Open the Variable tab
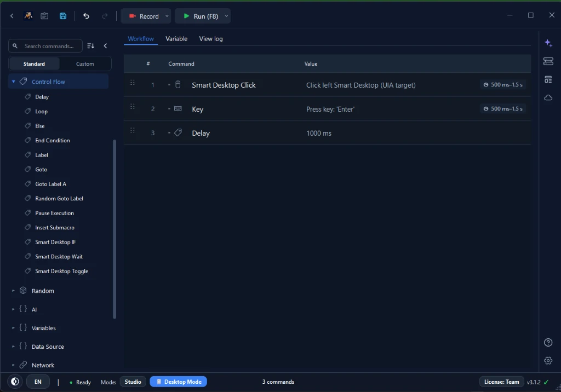 (176, 39)
